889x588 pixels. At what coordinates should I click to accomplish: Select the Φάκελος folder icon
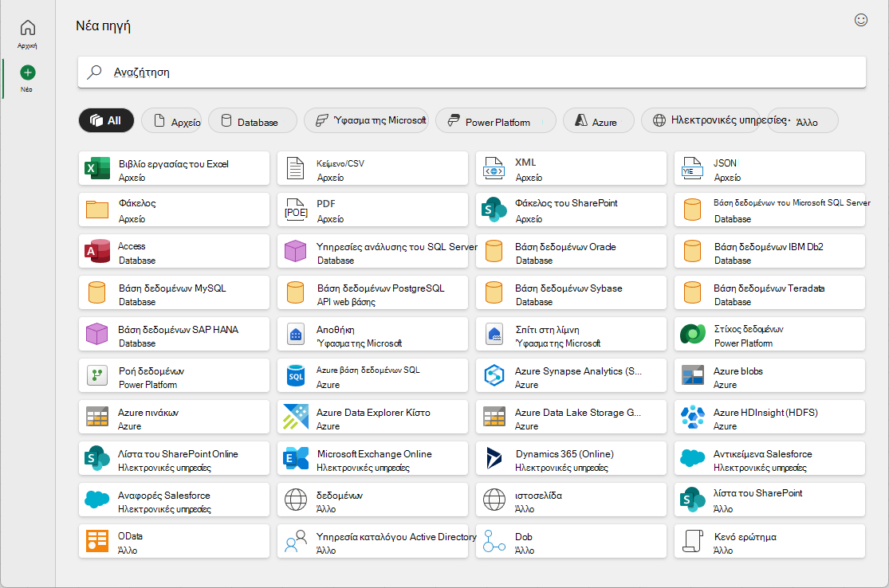pos(97,210)
